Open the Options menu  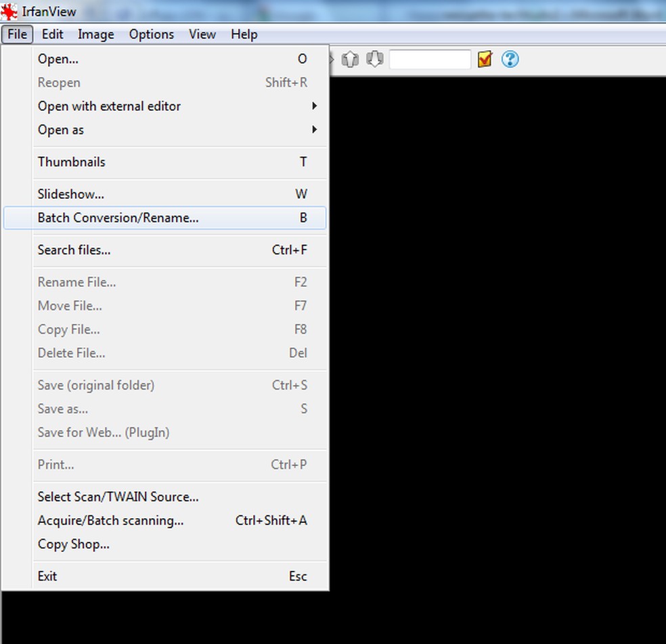(152, 34)
